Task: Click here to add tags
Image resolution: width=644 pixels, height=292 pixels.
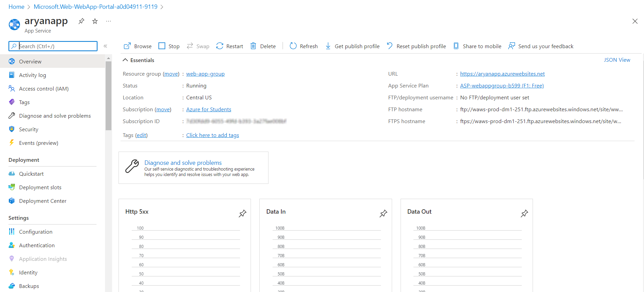Action: pos(213,135)
